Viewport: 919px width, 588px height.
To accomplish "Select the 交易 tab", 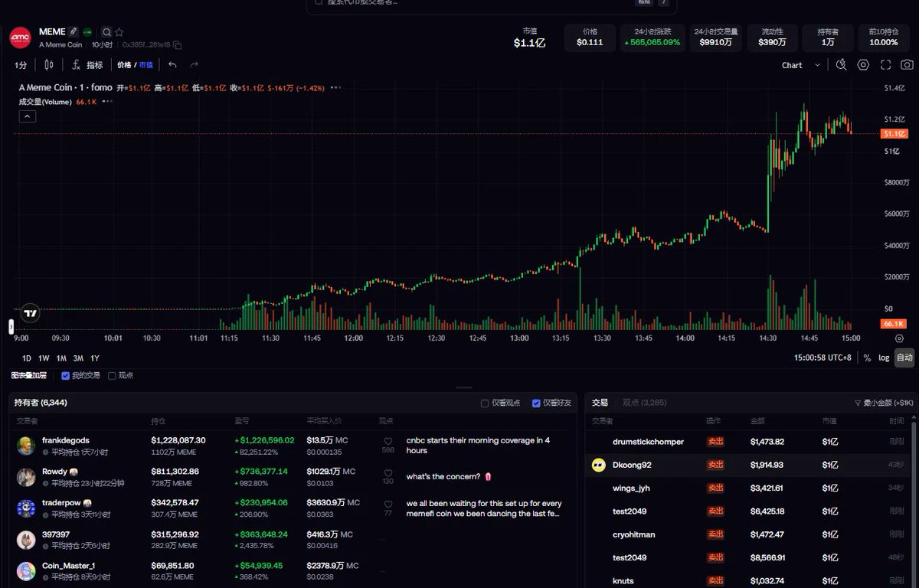I will click(600, 402).
